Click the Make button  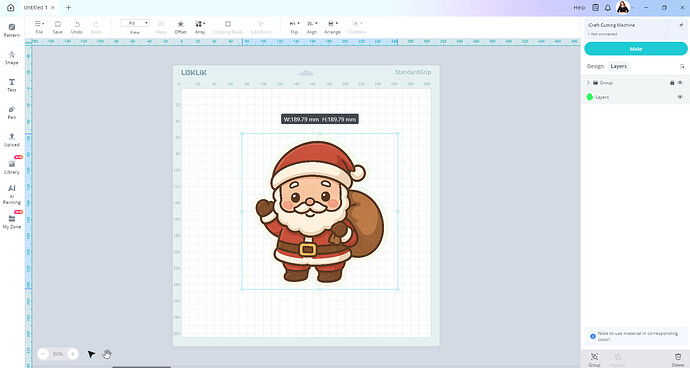pos(635,49)
